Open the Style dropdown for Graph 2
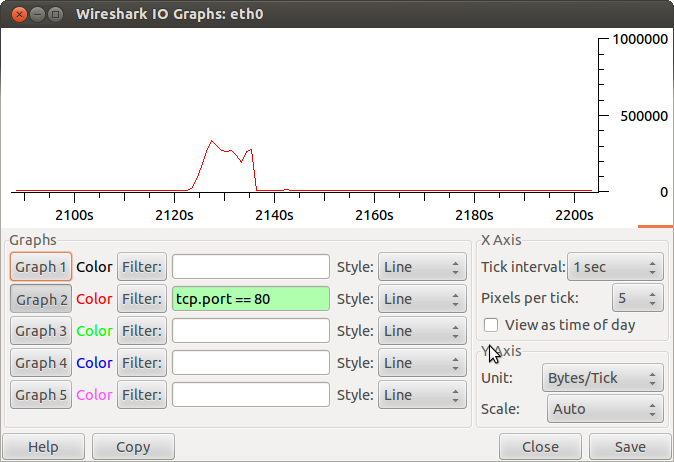 point(422,299)
